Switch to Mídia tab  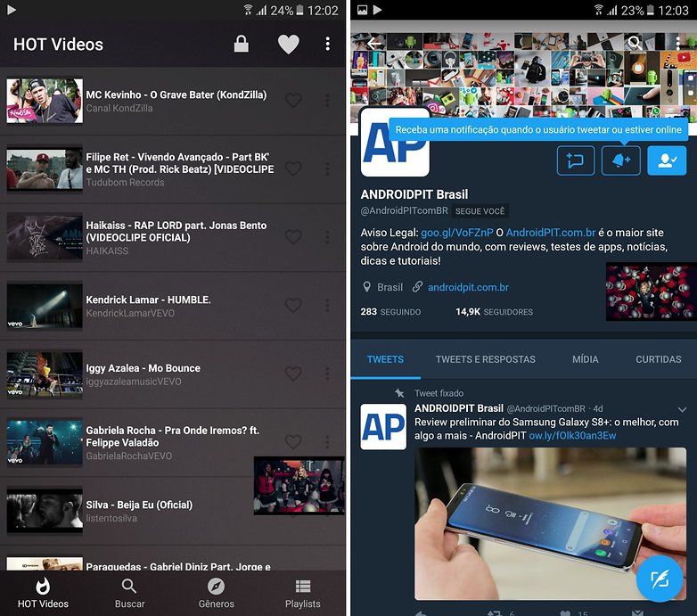[x=585, y=359]
